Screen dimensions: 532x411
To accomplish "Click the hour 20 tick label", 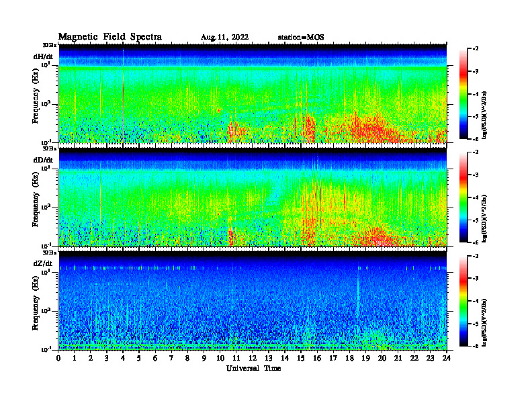I will [x=382, y=359].
